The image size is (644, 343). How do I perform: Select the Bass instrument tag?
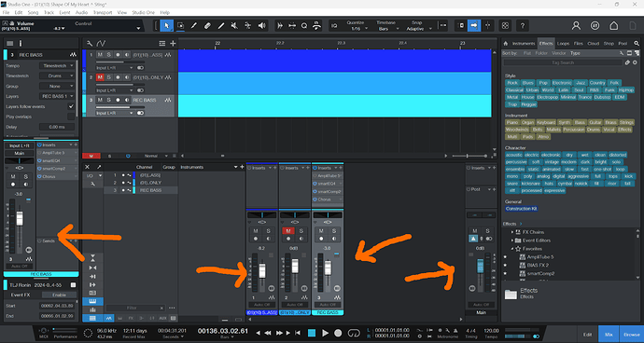point(580,122)
